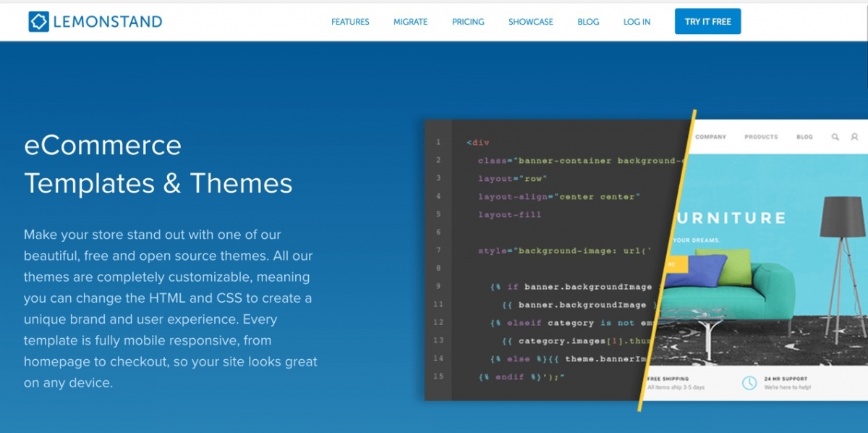Open the Features menu item
This screenshot has width=868, height=433.
click(350, 22)
